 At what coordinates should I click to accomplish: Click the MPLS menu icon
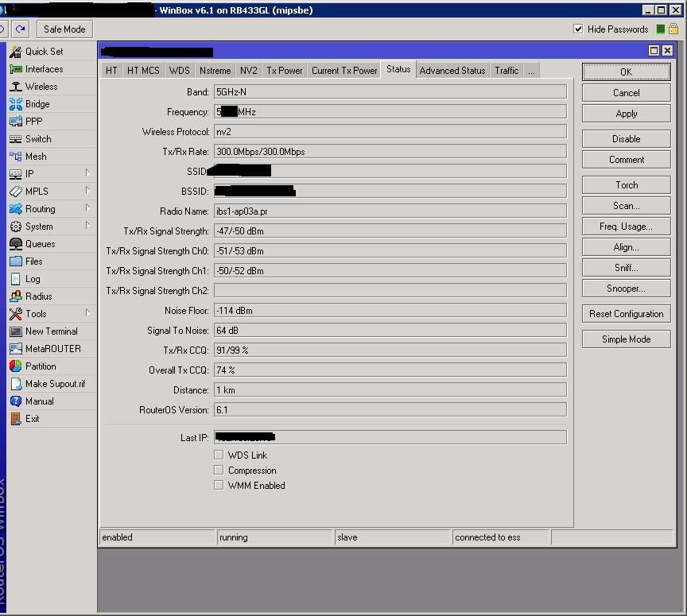pos(16,192)
